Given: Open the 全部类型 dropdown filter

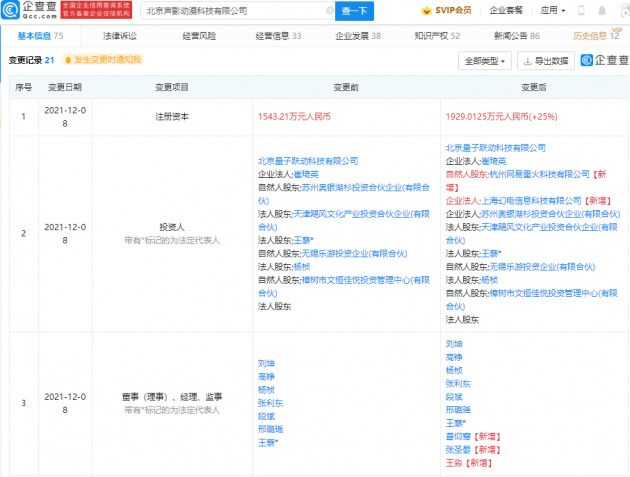Looking at the screenshot, I should (x=485, y=61).
